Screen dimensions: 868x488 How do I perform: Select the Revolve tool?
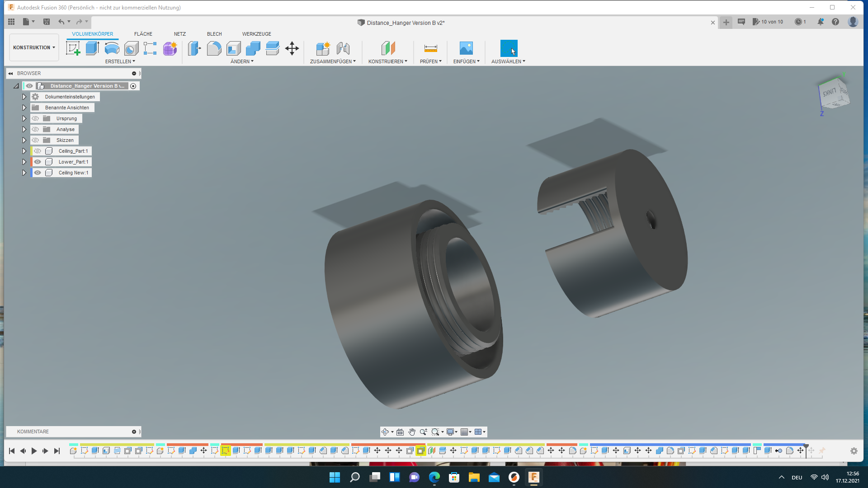coord(112,48)
